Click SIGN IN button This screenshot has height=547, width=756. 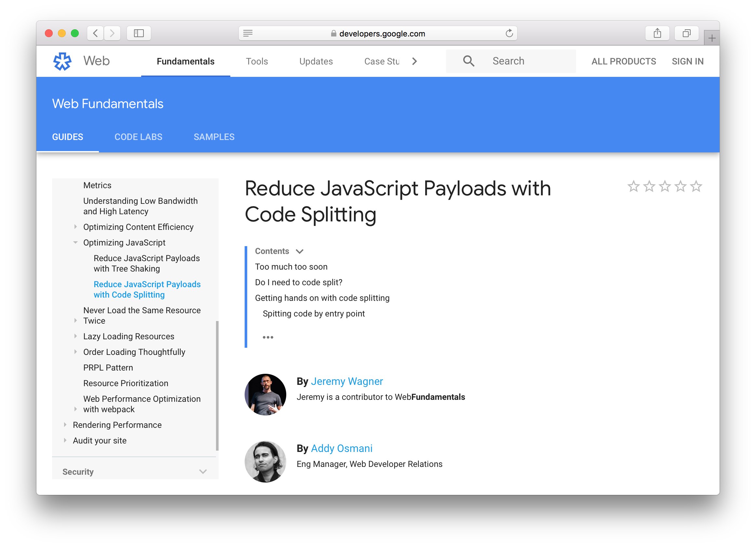[x=688, y=61]
